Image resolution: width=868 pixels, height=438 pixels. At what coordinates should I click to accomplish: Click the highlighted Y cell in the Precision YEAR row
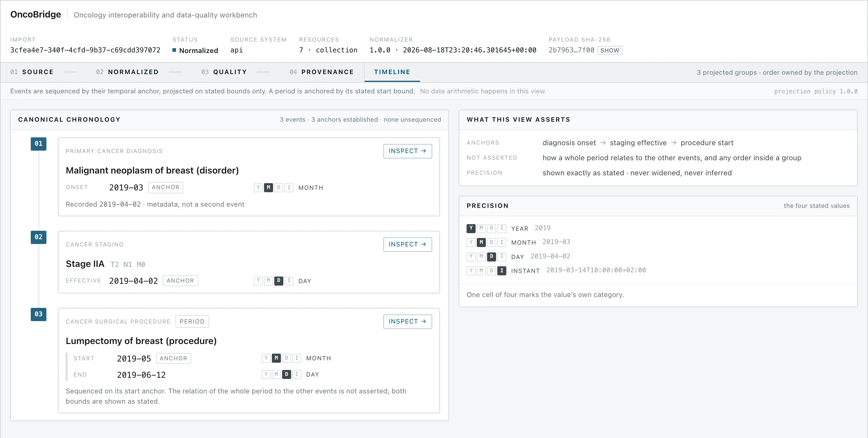471,228
